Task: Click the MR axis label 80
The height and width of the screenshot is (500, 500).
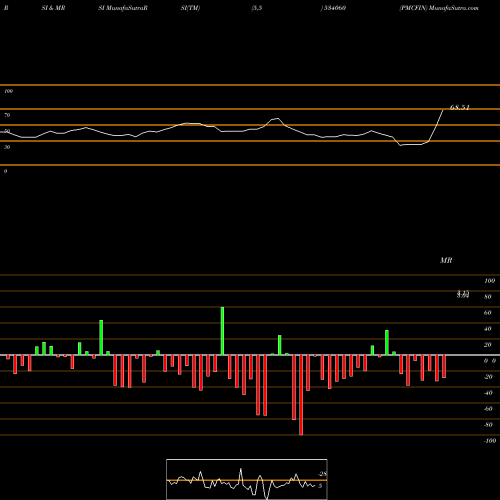Action: point(487,297)
